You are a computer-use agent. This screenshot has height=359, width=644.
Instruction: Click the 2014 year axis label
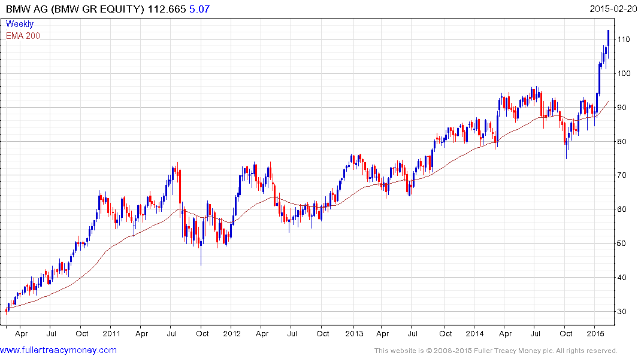point(474,333)
